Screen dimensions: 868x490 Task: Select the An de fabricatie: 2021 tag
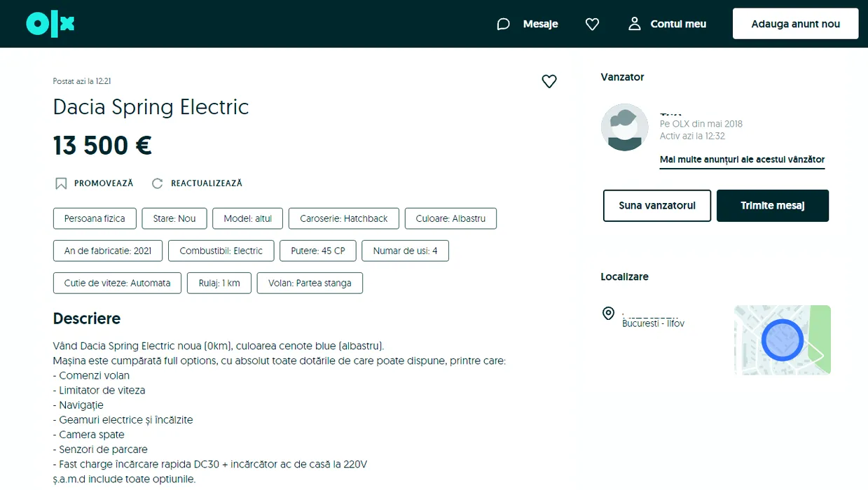108,251
